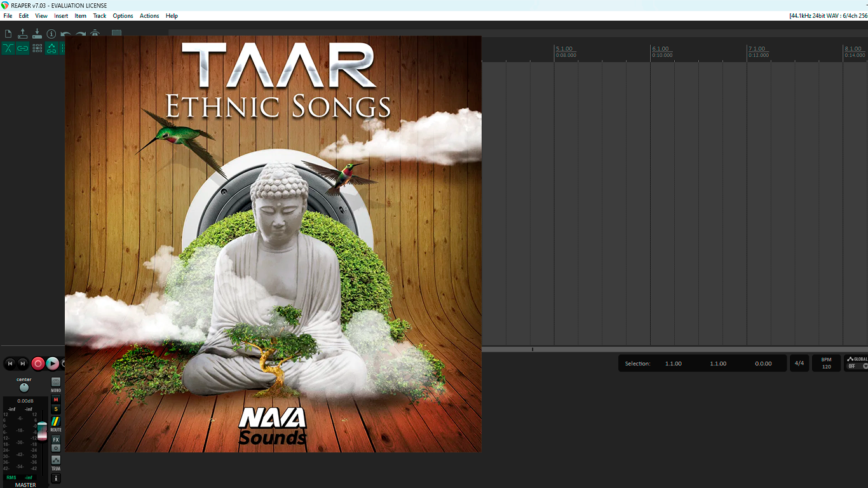Click the master volume fader handle
The height and width of the screenshot is (488, 868).
tap(42, 430)
